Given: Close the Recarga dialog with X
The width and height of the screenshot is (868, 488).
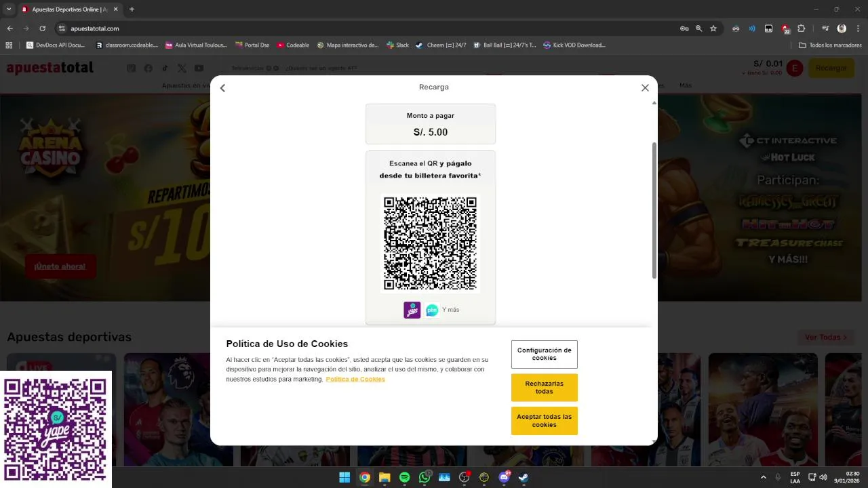Looking at the screenshot, I should (645, 87).
